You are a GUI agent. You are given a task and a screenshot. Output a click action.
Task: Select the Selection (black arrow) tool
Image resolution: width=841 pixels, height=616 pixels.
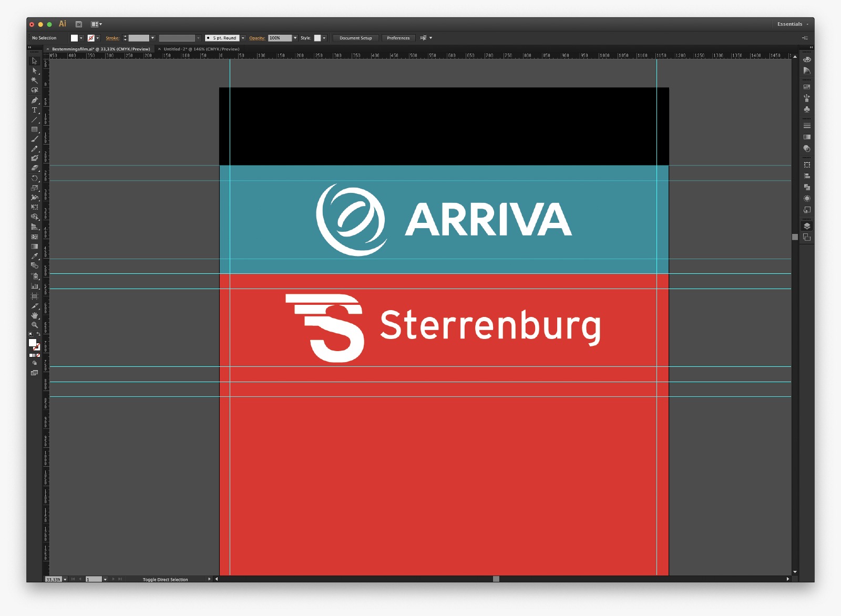[x=35, y=61]
